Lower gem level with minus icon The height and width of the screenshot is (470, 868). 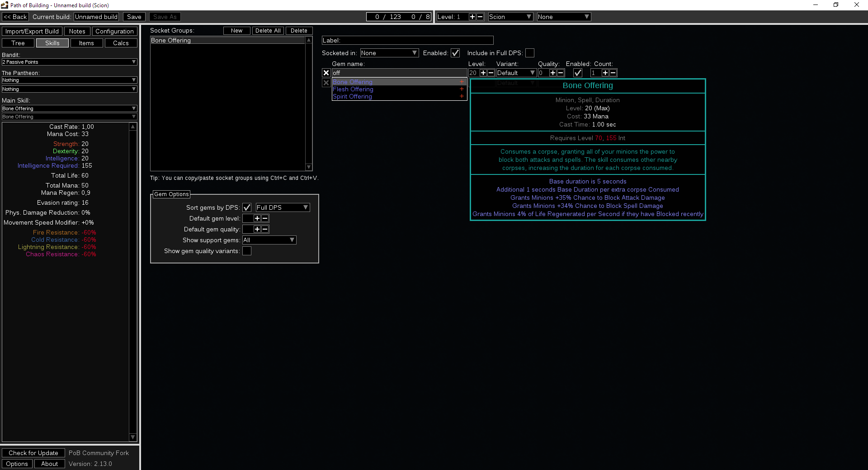click(x=491, y=73)
